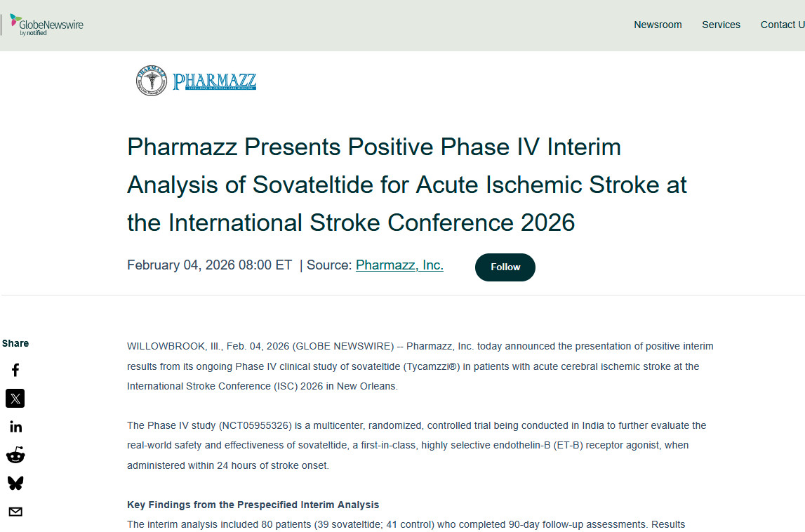805x532 pixels.
Task: Post the article to Reddit
Action: (x=15, y=454)
